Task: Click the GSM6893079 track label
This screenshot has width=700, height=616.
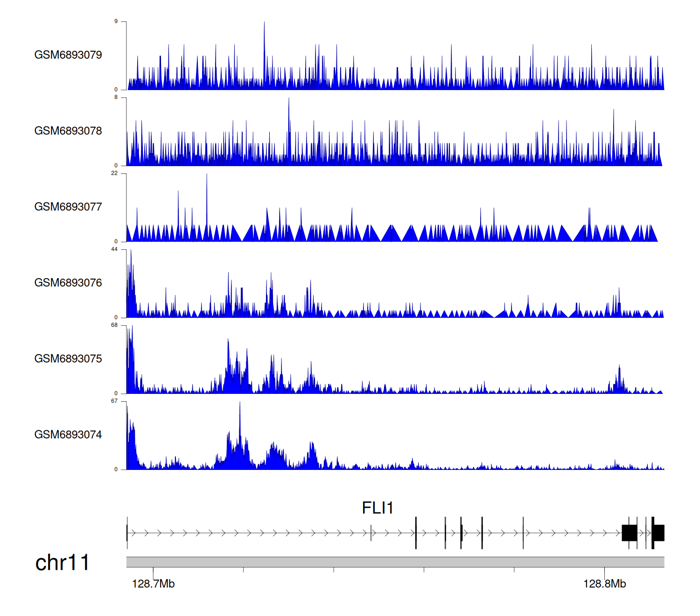Action: [68, 55]
